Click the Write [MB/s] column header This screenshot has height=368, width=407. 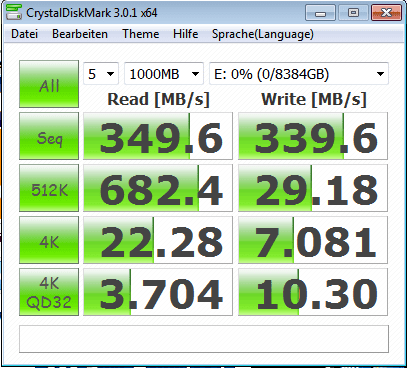(314, 99)
